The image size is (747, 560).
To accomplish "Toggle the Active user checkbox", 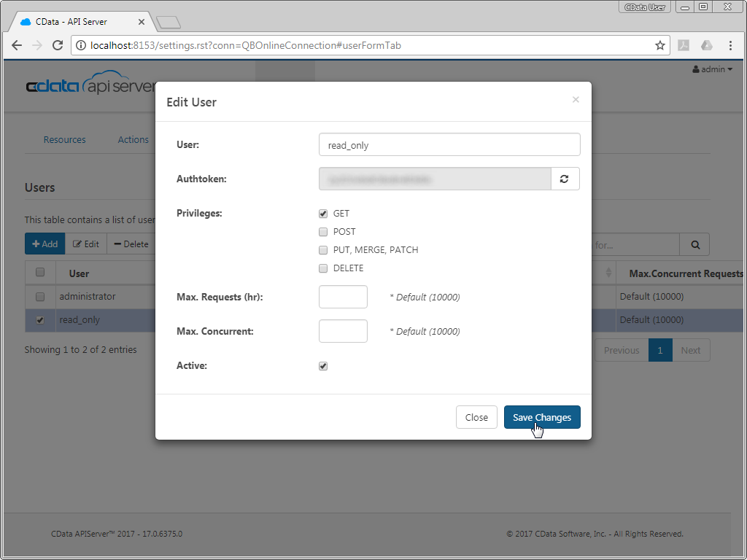I will click(x=323, y=366).
